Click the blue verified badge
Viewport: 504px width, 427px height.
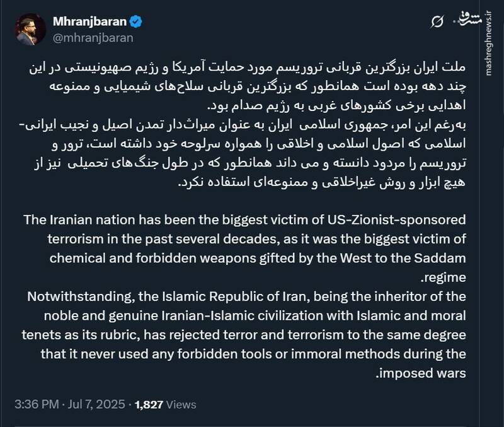click(136, 22)
